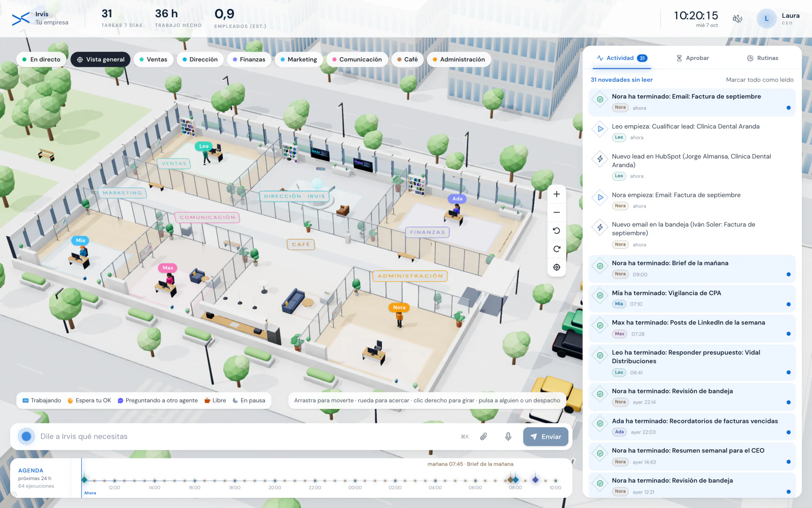Select the Nora agent label in Administración
This screenshot has width=812, height=508.
[x=399, y=307]
